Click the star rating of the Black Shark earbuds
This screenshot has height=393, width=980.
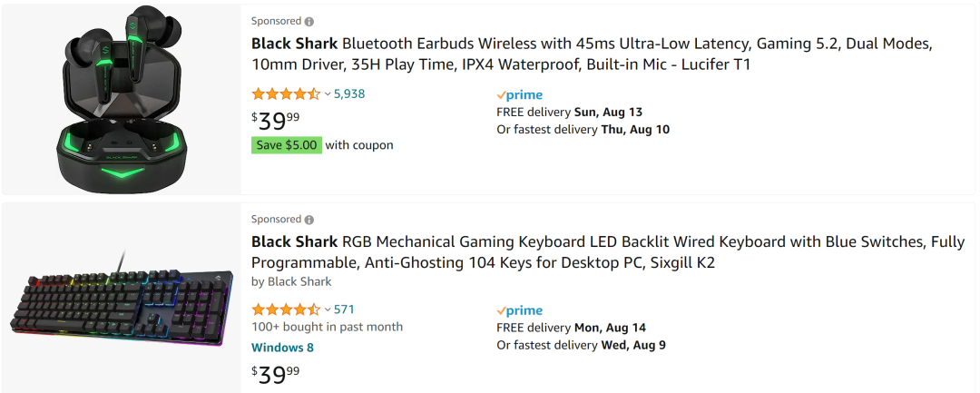click(x=285, y=93)
